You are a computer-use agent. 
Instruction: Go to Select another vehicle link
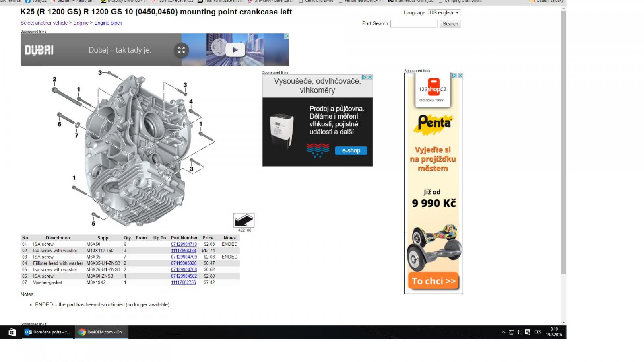tap(44, 23)
